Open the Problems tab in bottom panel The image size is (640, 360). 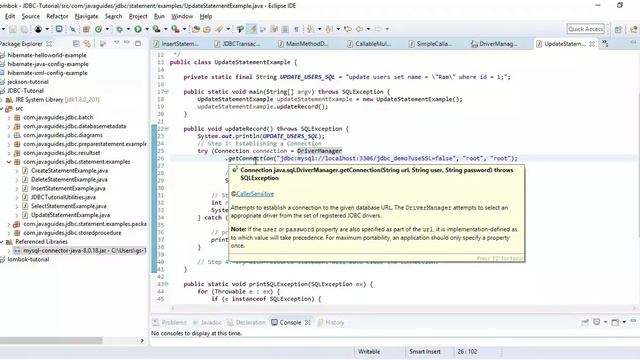(x=169, y=322)
